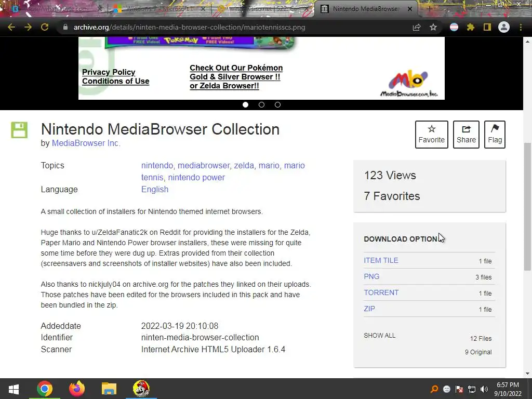Click the identifier 'ninten-media-browser-collection'
The image size is (532, 399).
[200, 338]
